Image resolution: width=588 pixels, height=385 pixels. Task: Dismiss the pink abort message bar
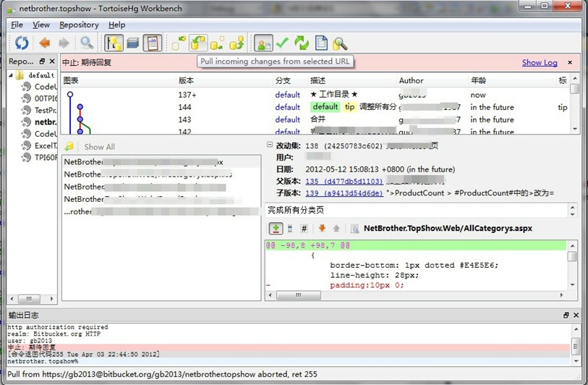(570, 62)
